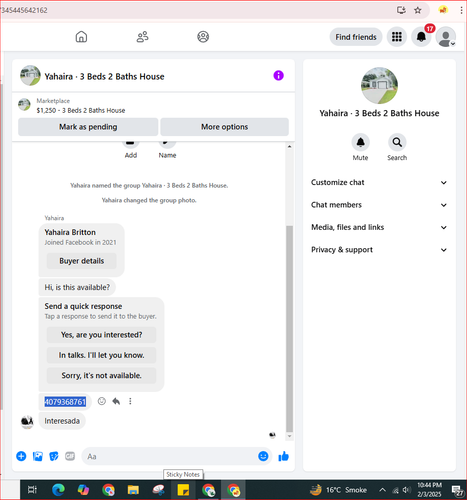This screenshot has height=500, width=467.
Task: Click the install app icon in address bar
Action: [x=401, y=10]
